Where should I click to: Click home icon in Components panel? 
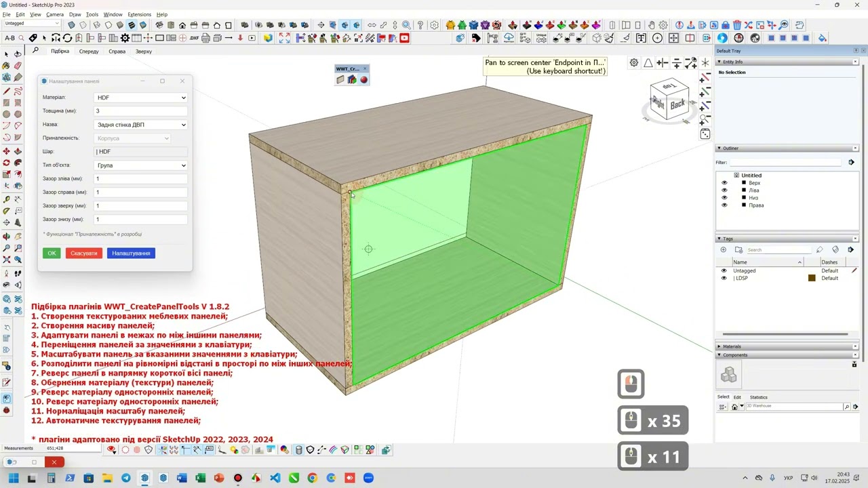coord(734,407)
